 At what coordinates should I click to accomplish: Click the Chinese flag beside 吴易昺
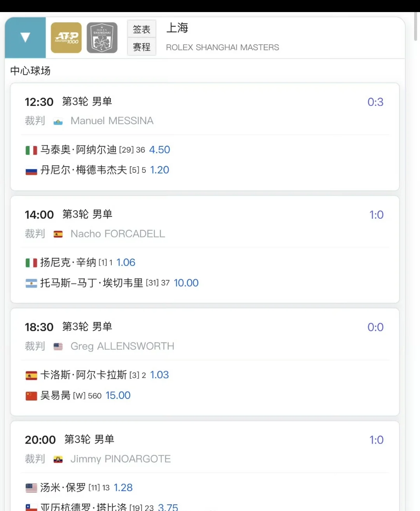click(x=31, y=396)
